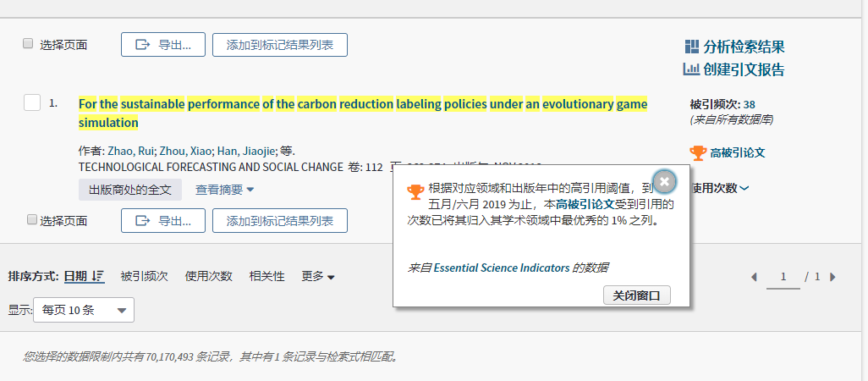Close popup with the round X icon
The image size is (868, 381).
pyautogui.click(x=665, y=181)
